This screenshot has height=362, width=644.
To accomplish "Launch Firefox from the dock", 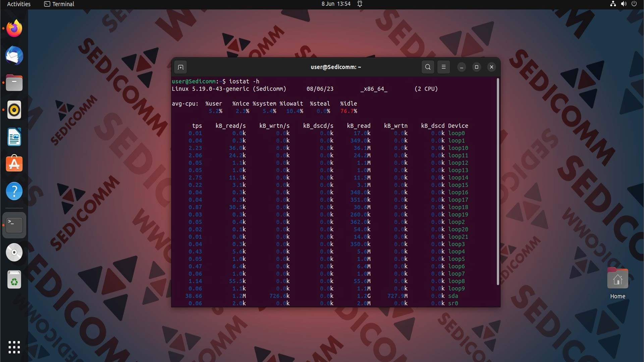I will pos(14,28).
